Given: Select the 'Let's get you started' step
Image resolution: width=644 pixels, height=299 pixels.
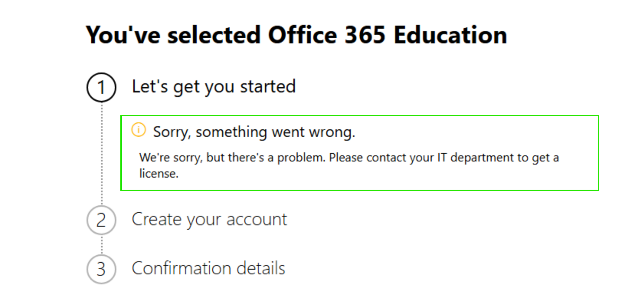Looking at the screenshot, I should 214,87.
